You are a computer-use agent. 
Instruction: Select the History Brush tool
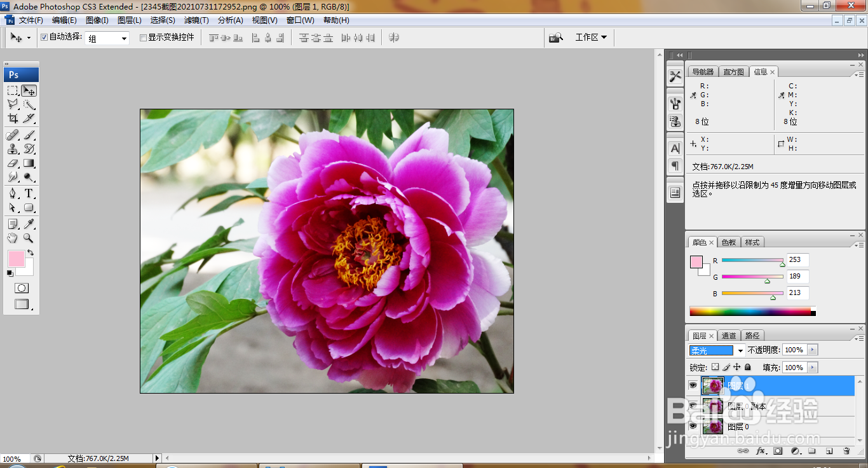click(x=29, y=149)
